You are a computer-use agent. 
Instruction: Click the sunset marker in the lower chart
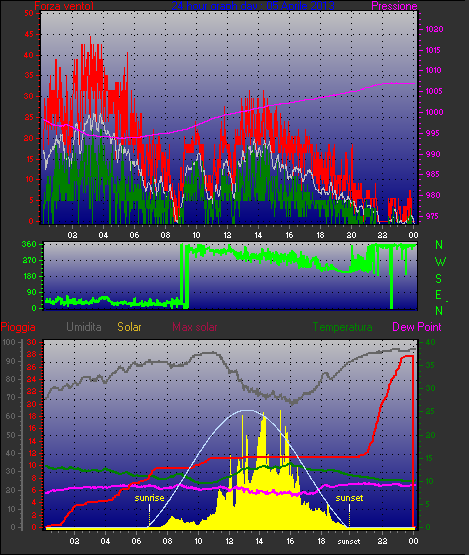349,498
